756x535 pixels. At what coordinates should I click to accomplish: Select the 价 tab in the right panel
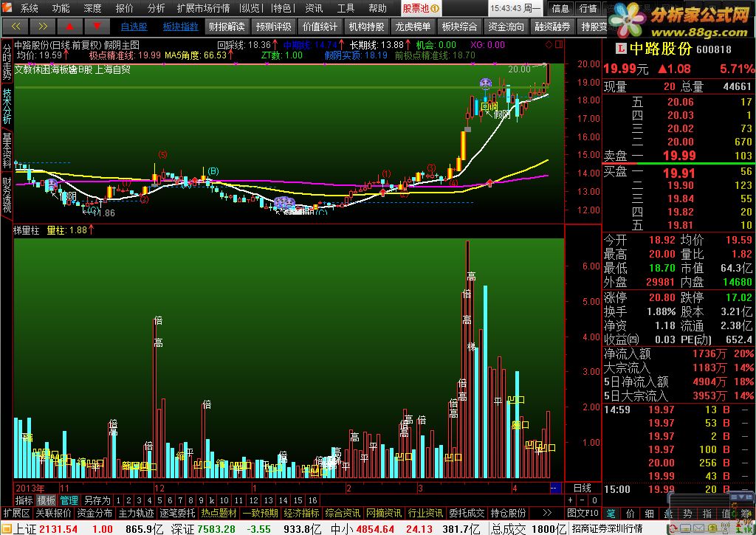630,514
